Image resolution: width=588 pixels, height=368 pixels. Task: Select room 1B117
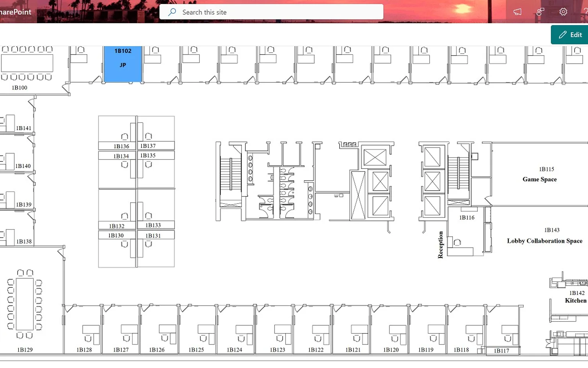pos(502,351)
